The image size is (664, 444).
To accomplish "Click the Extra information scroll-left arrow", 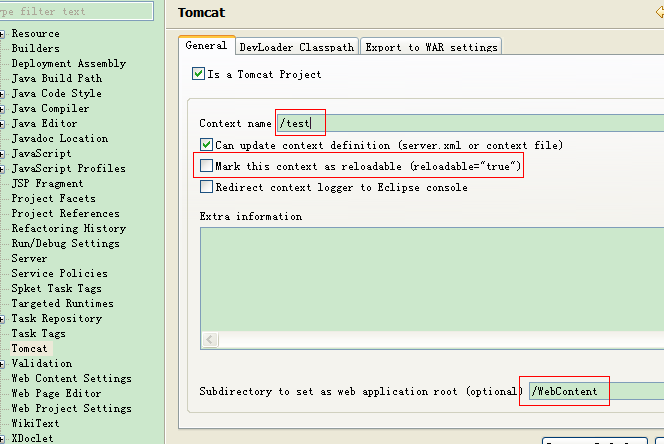I will [210, 340].
